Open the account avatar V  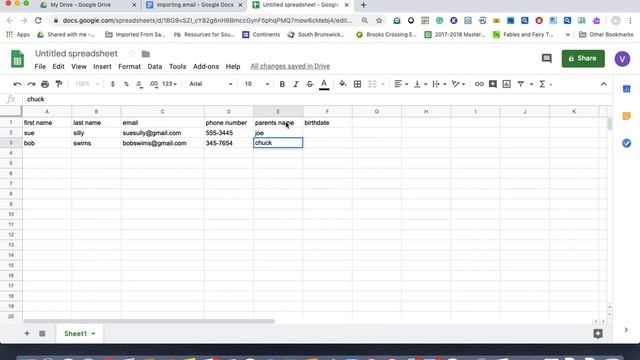pos(622,59)
